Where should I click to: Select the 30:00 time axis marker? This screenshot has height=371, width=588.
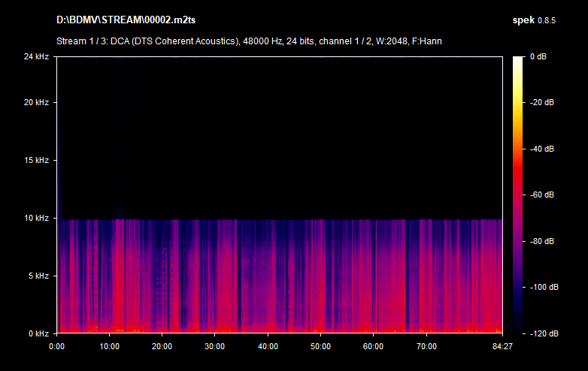coord(215,346)
